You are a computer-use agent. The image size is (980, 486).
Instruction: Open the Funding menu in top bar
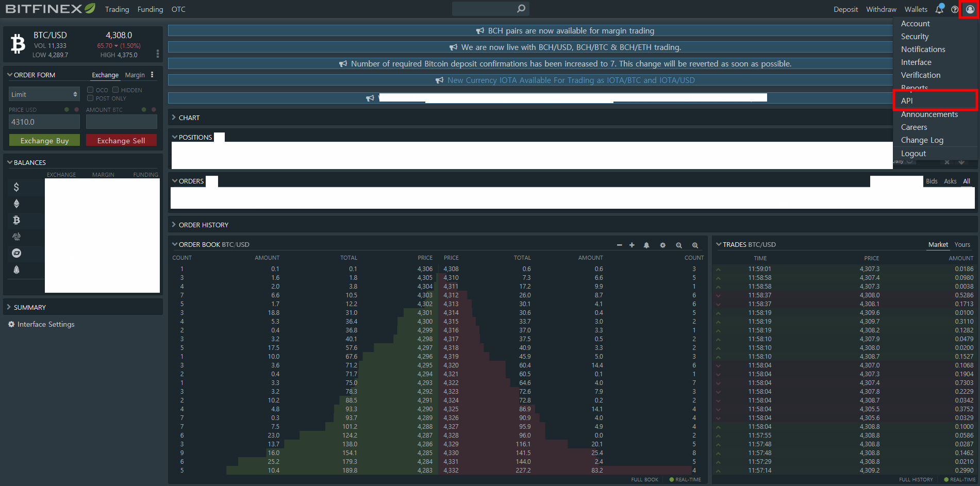150,9
